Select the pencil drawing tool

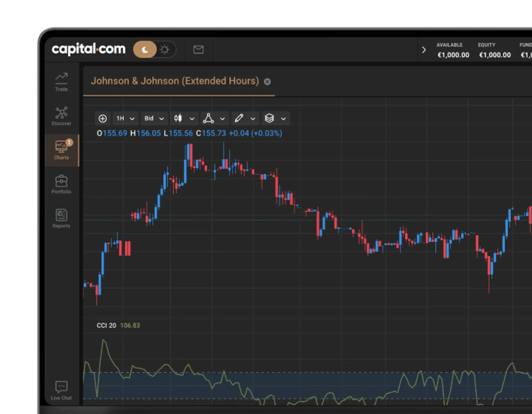pos(239,118)
